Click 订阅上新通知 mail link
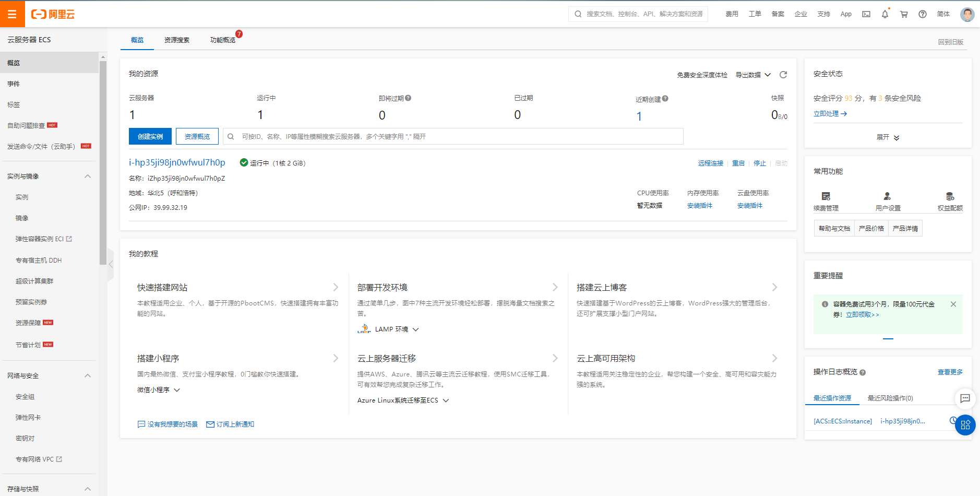The height and width of the screenshot is (496, 980). pos(230,424)
